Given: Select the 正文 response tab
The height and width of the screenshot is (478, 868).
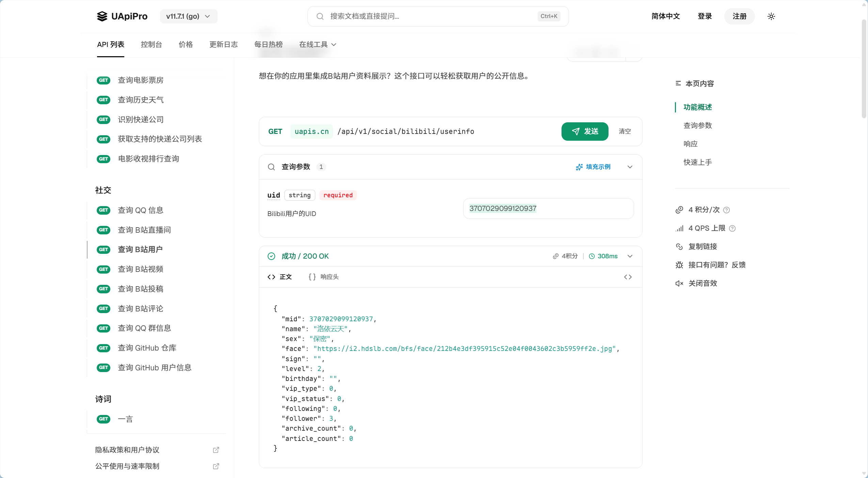Looking at the screenshot, I should coord(280,277).
